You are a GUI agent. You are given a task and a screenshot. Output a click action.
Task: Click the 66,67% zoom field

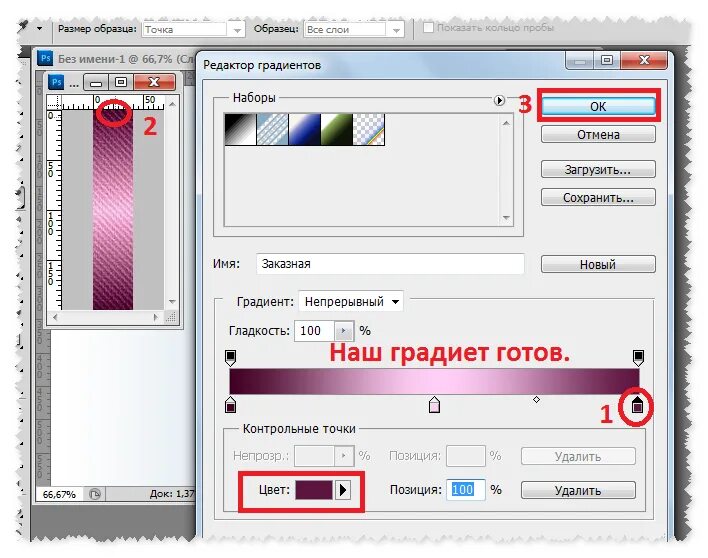click(x=59, y=494)
